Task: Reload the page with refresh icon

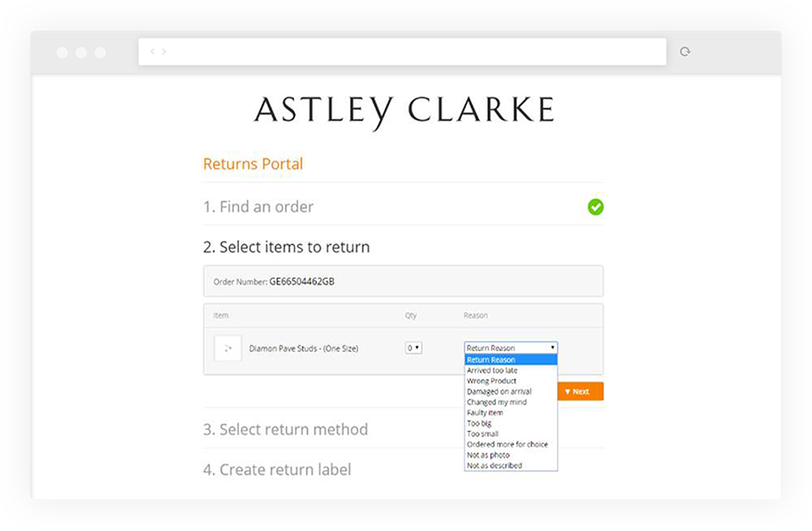Action: (685, 51)
